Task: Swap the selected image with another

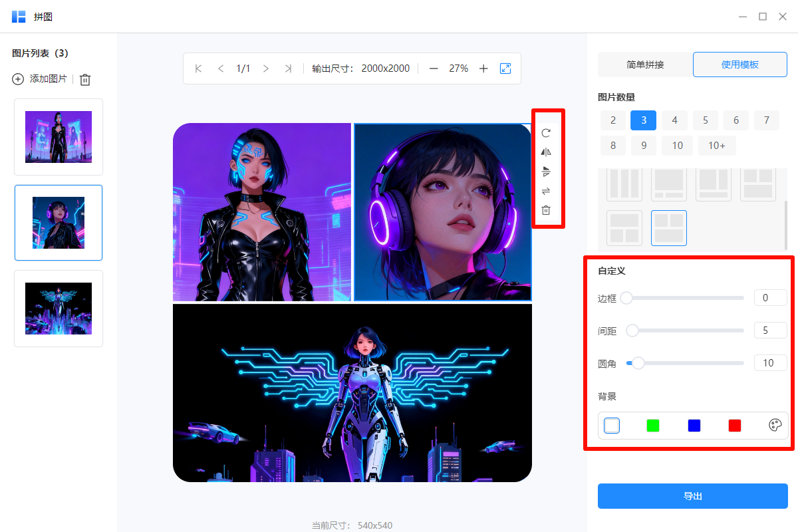Action: [545, 191]
